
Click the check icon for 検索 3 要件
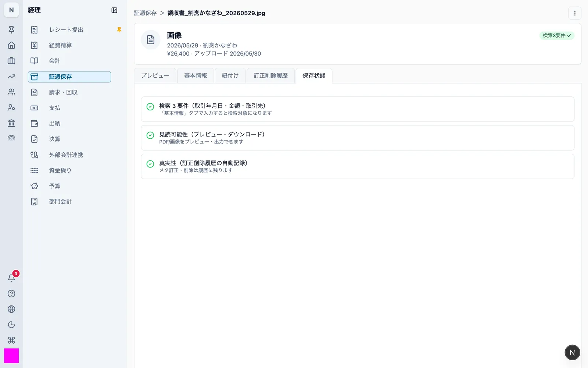point(150,107)
